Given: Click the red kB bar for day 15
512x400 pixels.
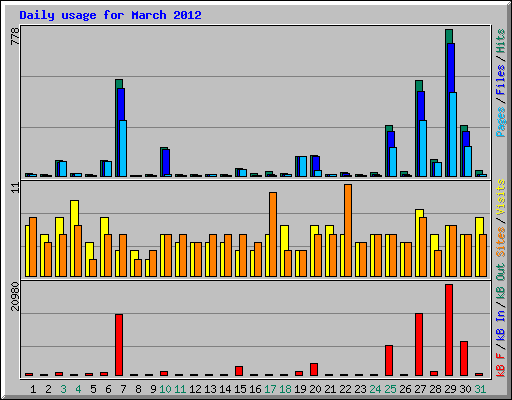Looking at the screenshot, I should click(x=239, y=371).
